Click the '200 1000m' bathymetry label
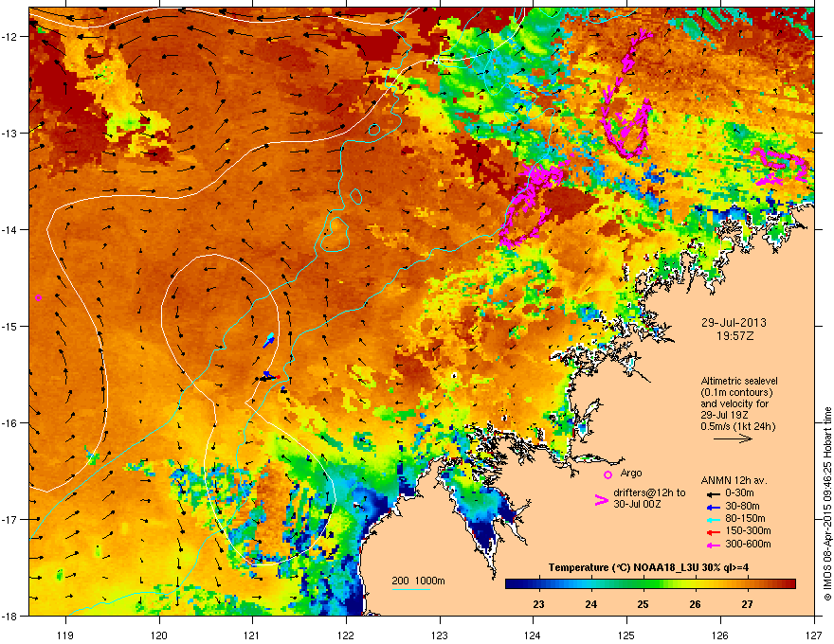Image resolution: width=834 pixels, height=644 pixels. coord(419,581)
